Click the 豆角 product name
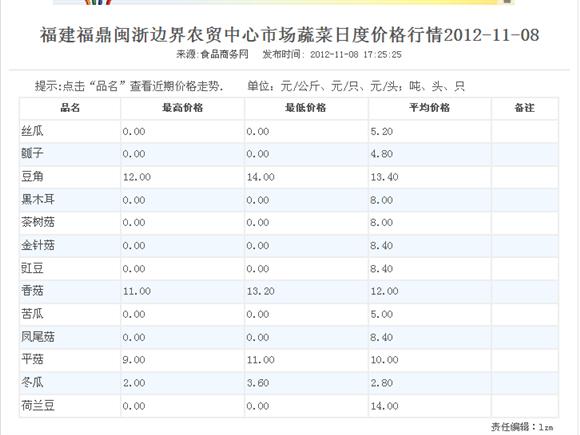 tap(32, 176)
